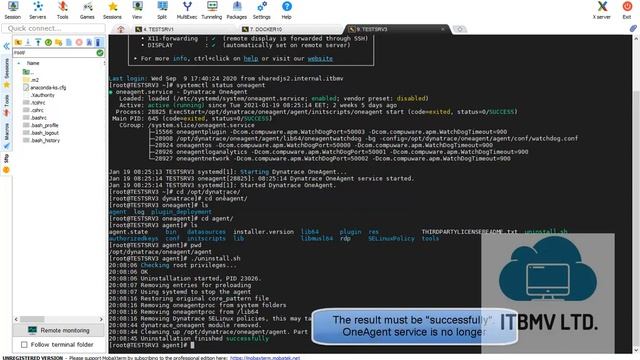The height and width of the screenshot is (360, 640).
Task: Close the 9. TESTSRV3 tab
Action: [x=442, y=29]
